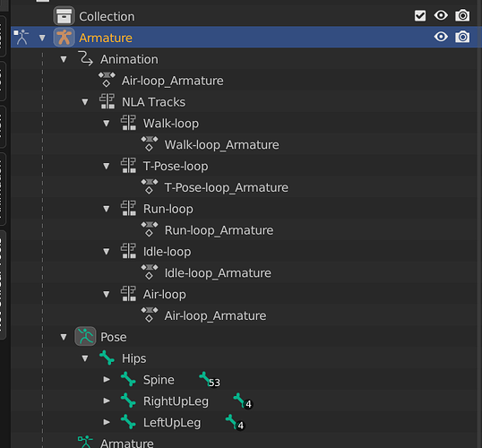Click the green Pose icon
The image size is (482, 448).
point(85,336)
